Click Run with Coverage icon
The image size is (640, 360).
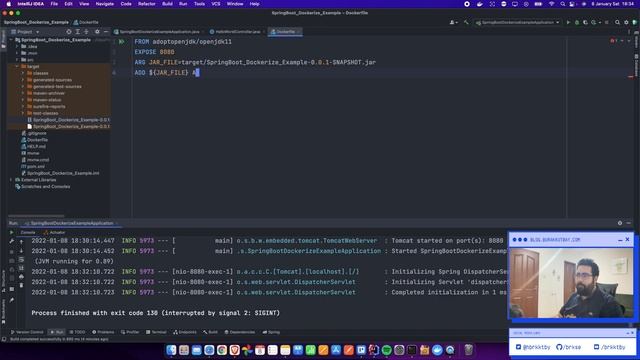point(585,22)
